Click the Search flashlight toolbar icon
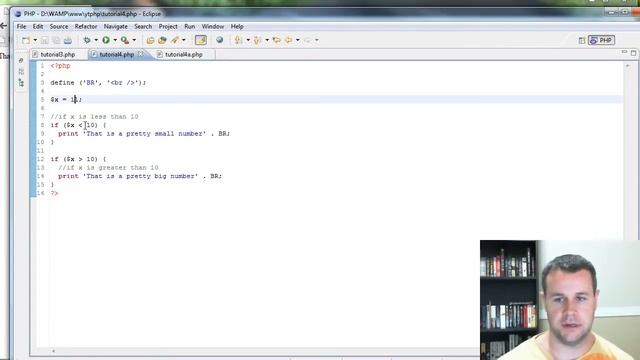Screen dimensions: 640x360 point(175,40)
